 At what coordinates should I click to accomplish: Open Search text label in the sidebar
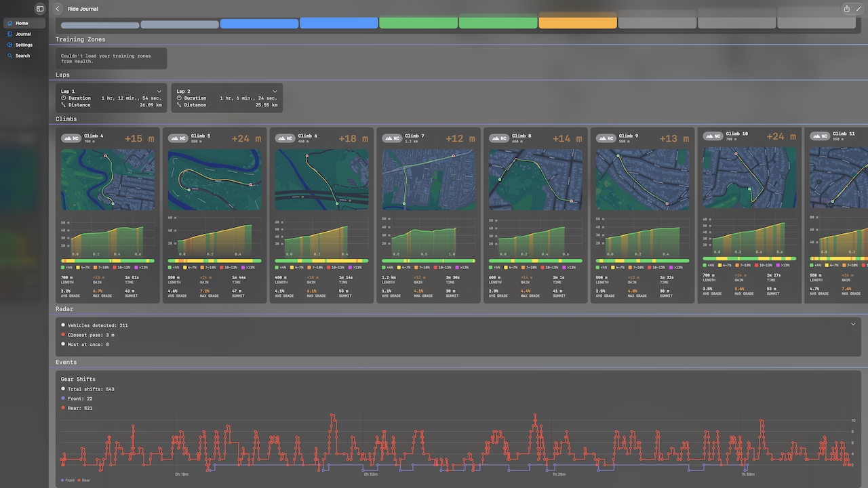click(x=23, y=56)
